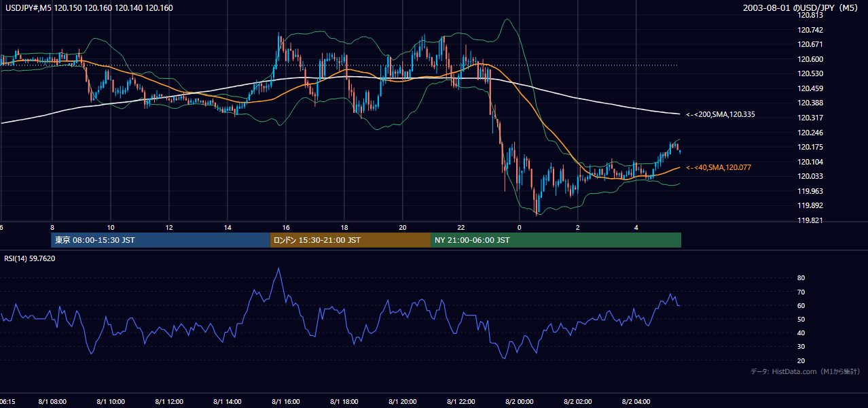Click price level 120.388 on the axis
Viewport: 868px width, 408px height.
point(811,103)
